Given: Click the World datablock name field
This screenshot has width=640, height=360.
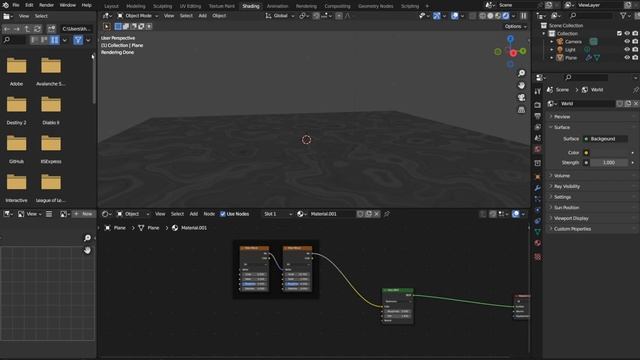Looking at the screenshot, I should [587, 104].
